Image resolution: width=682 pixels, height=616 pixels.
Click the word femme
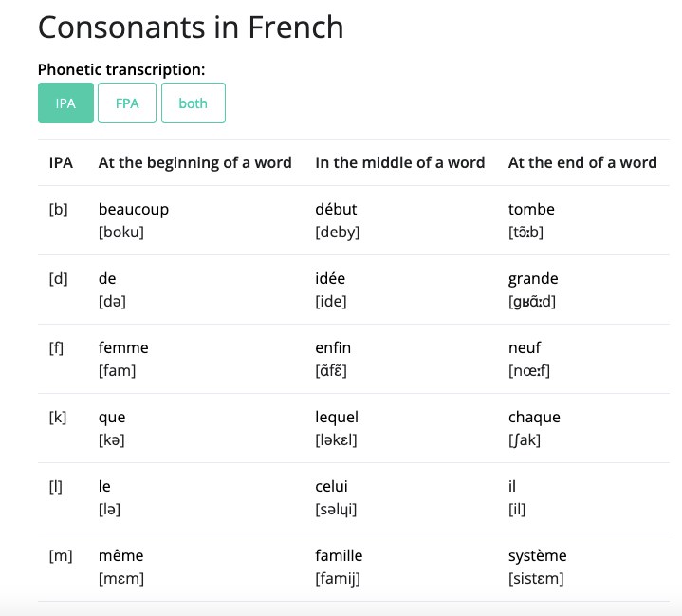[x=123, y=347]
